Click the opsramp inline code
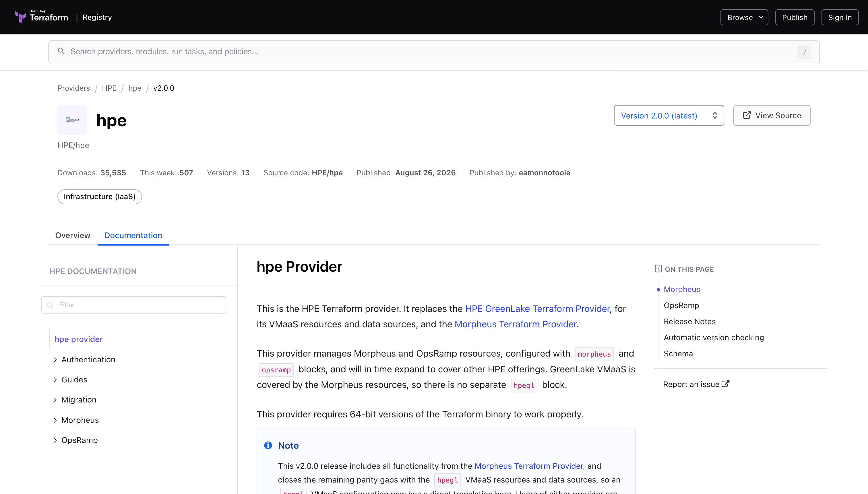 click(276, 370)
